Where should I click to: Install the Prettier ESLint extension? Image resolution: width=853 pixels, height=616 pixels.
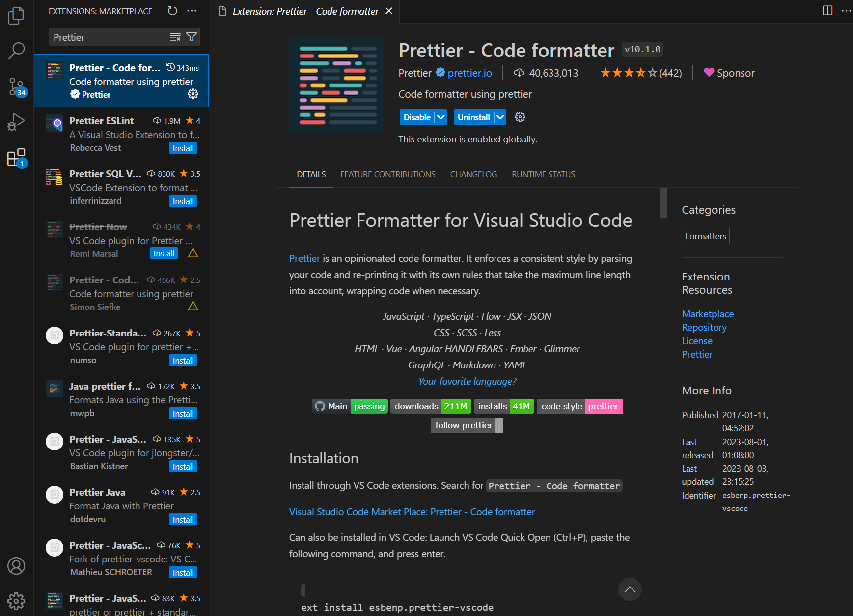tap(183, 148)
